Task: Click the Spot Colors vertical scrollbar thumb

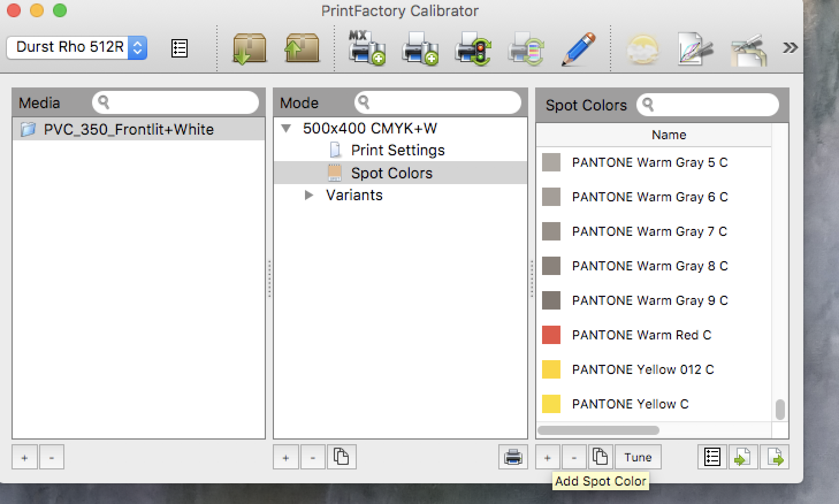Action: point(780,410)
